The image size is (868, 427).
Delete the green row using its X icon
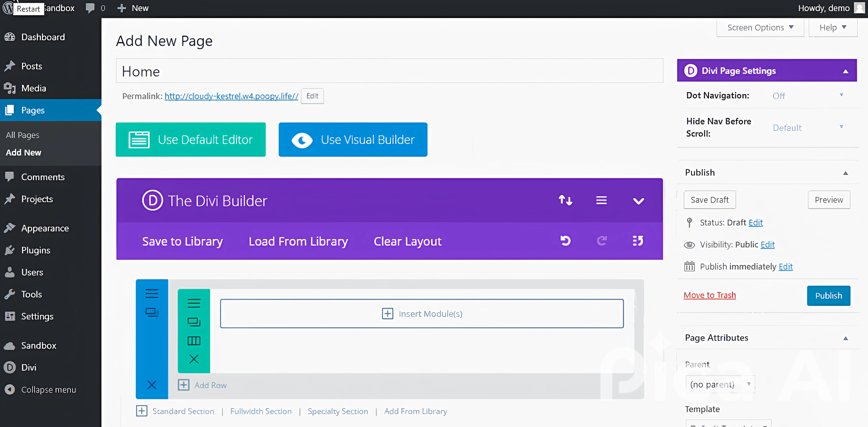pos(194,359)
